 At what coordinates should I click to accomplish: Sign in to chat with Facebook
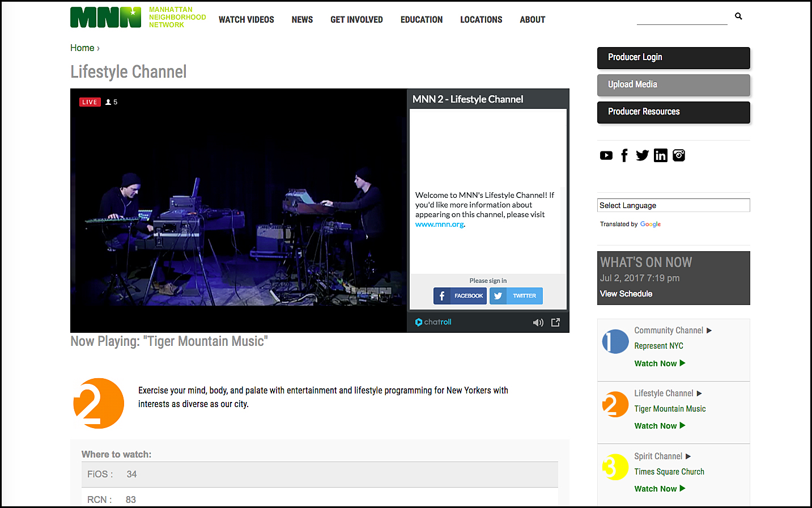pyautogui.click(x=460, y=296)
